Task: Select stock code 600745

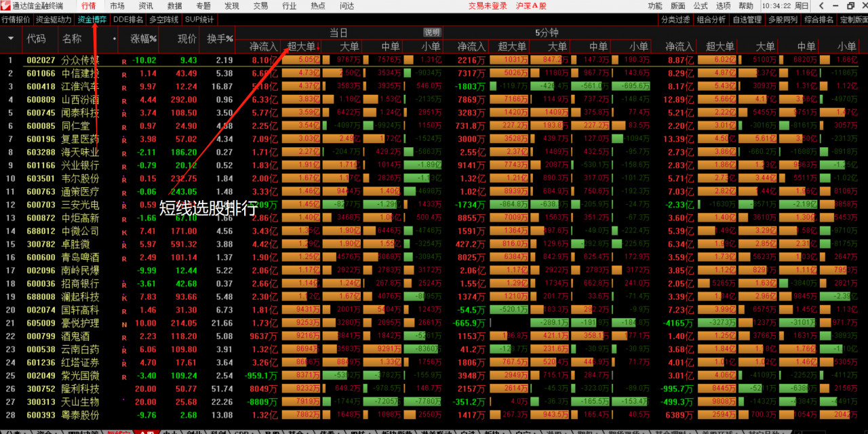Action: (41, 113)
